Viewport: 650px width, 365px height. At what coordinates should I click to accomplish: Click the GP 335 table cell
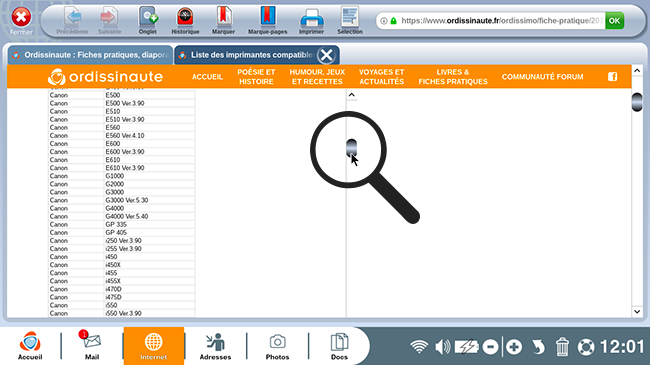click(x=149, y=224)
